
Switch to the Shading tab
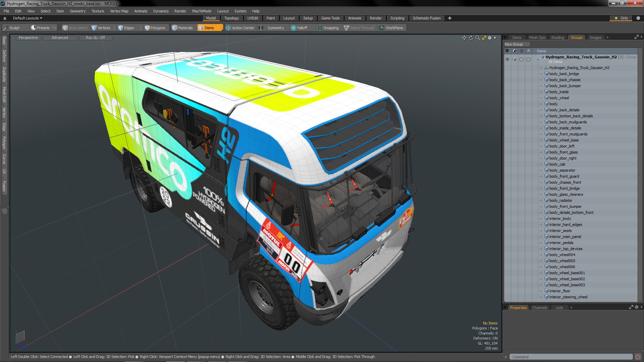coord(557,38)
